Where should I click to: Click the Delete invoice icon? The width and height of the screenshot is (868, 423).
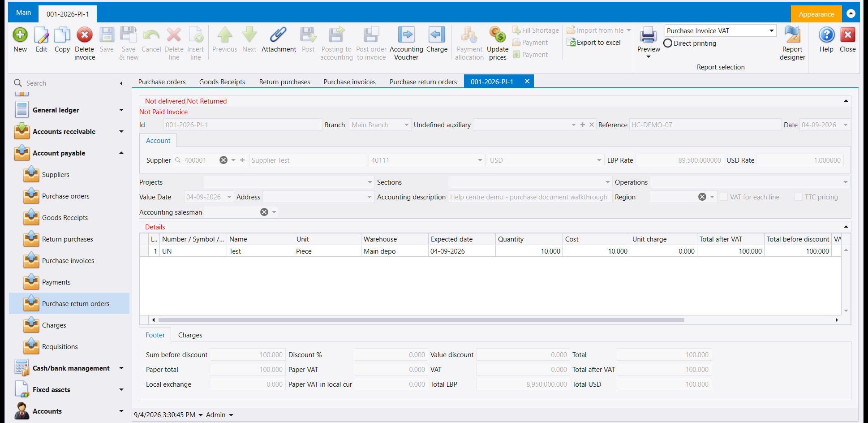pyautogui.click(x=84, y=35)
